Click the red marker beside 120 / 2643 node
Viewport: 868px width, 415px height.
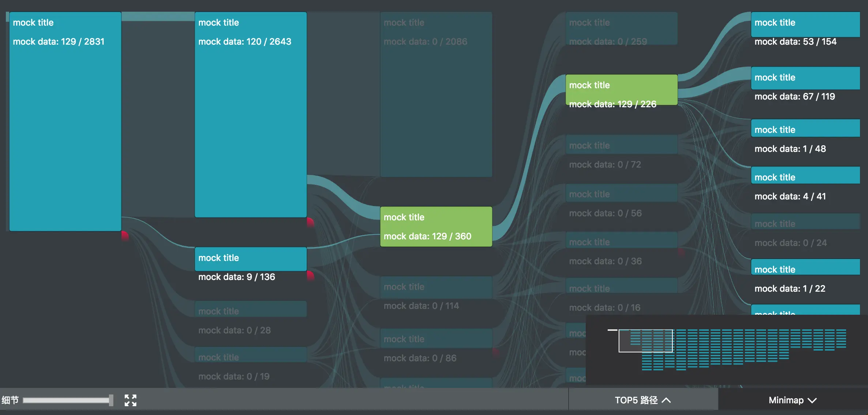pos(310,222)
